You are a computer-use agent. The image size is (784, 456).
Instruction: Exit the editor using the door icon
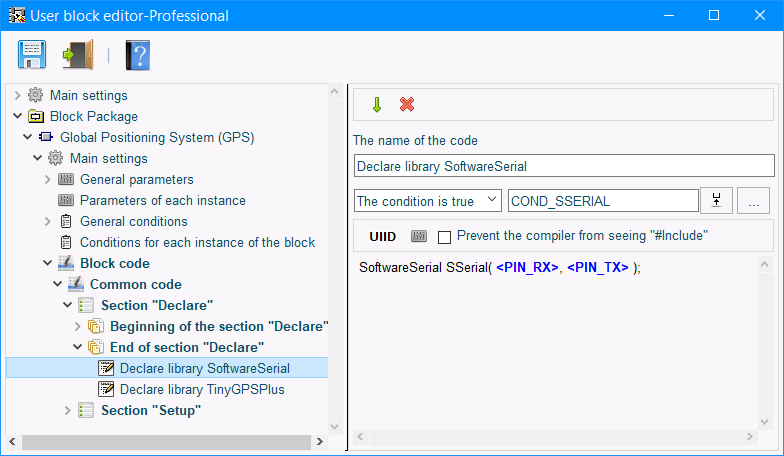pyautogui.click(x=78, y=54)
